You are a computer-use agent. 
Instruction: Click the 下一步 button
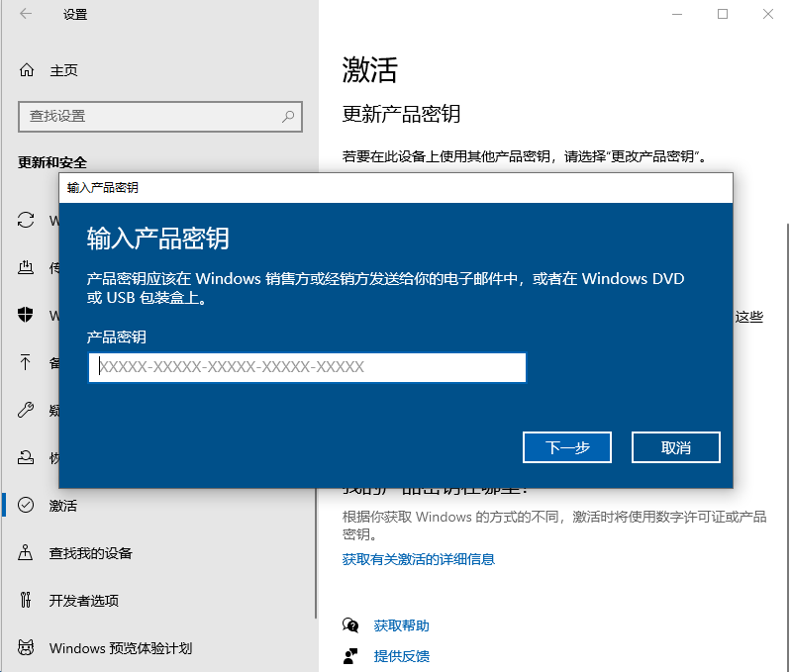point(567,447)
